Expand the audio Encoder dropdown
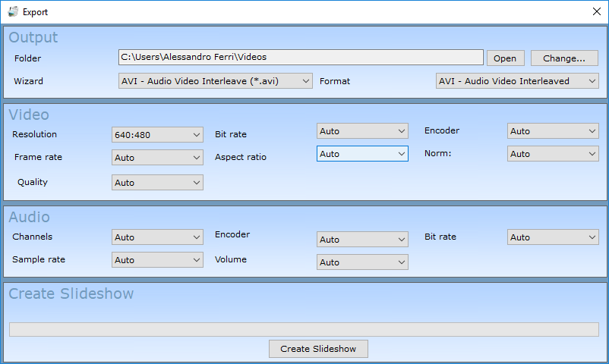Viewport: 609px width, 364px height. (x=362, y=240)
